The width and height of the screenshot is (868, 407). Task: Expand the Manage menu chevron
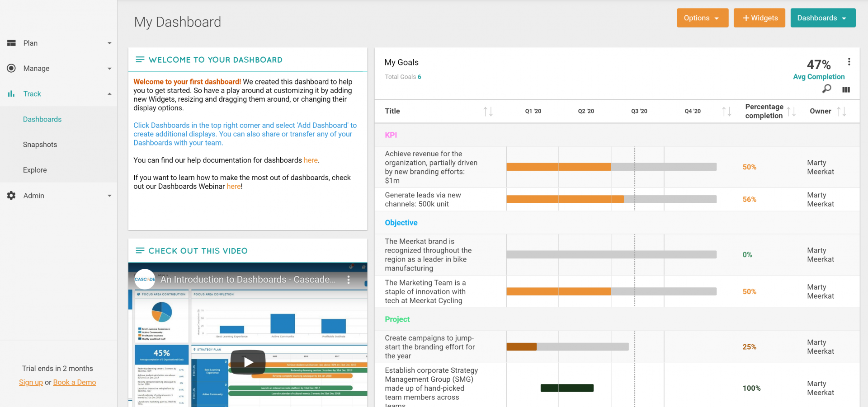(x=109, y=69)
